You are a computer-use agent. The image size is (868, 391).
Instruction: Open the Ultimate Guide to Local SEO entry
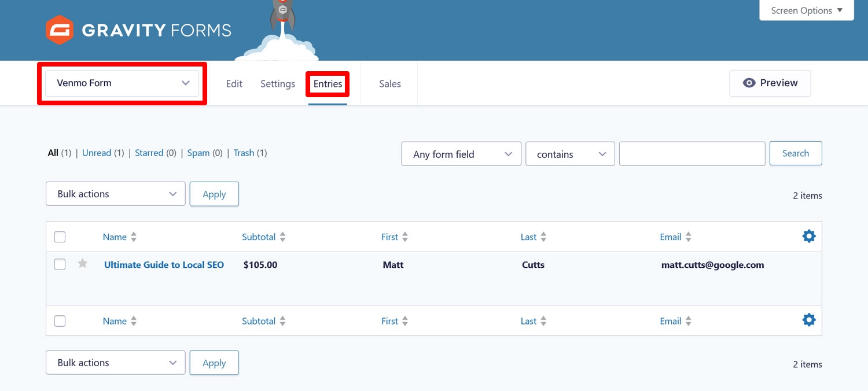(164, 265)
